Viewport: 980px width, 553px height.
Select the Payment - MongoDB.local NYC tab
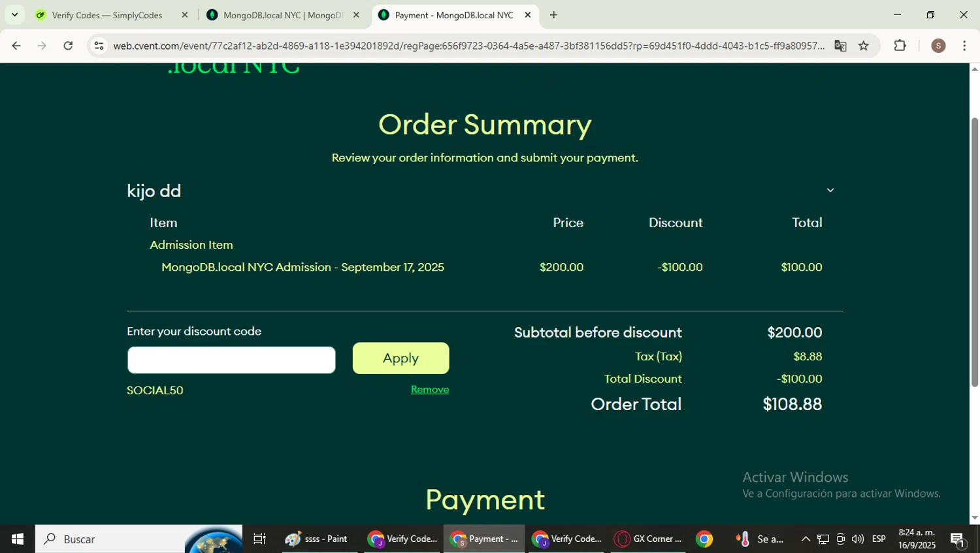[453, 15]
